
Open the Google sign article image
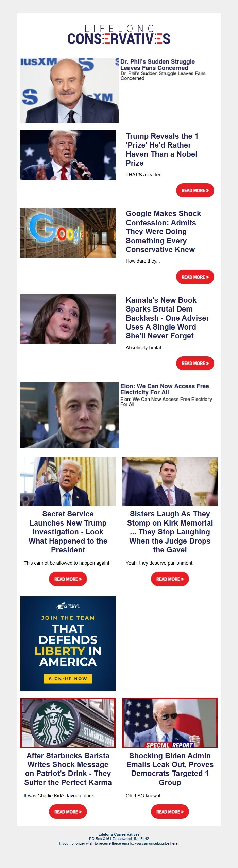pyautogui.click(x=68, y=232)
